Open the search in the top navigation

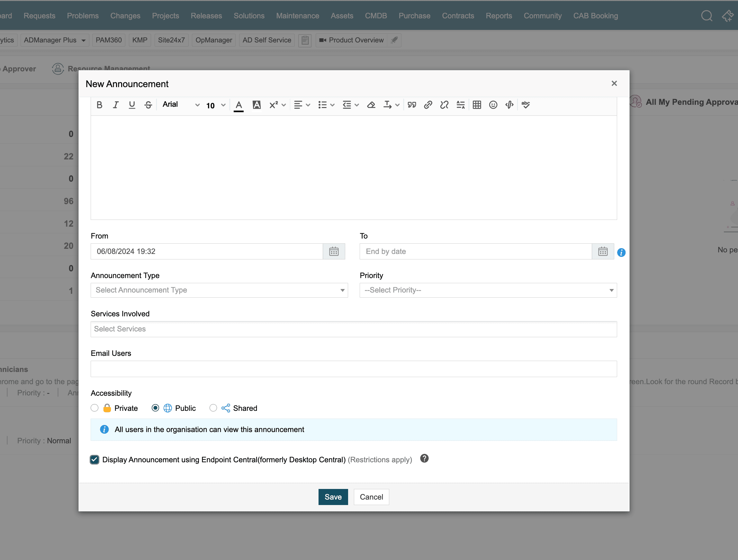pyautogui.click(x=707, y=16)
